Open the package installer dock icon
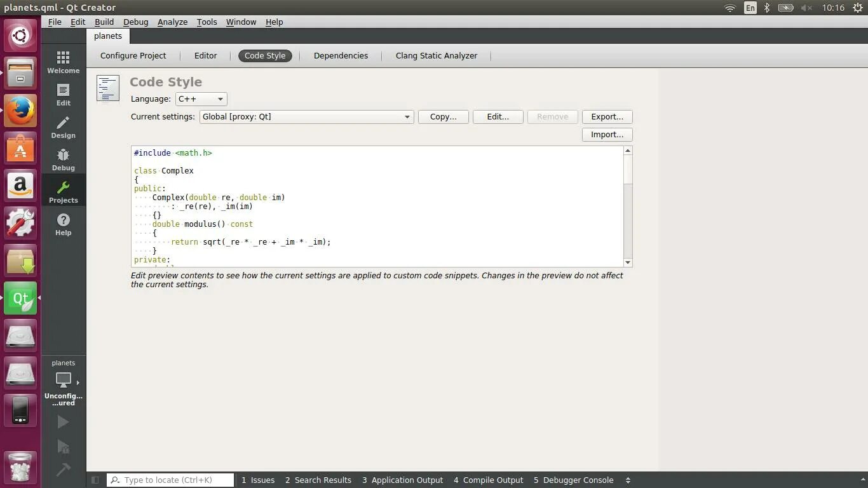Image resolution: width=868 pixels, height=488 pixels. (x=20, y=261)
